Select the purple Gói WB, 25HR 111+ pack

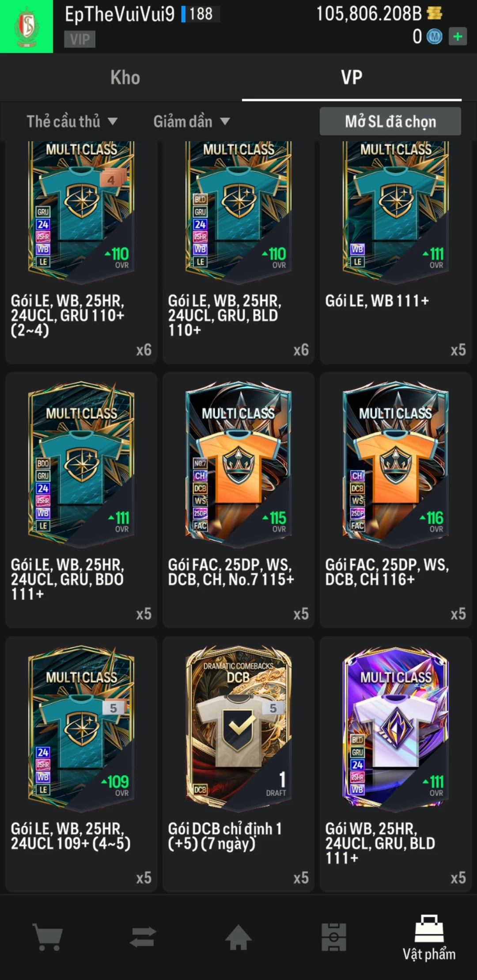pos(396,764)
